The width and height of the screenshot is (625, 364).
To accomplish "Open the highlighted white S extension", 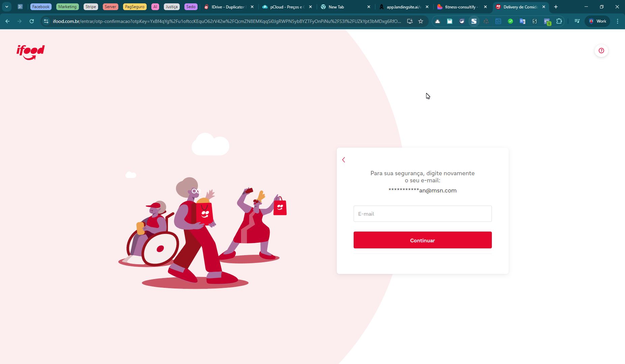I will coord(474,21).
